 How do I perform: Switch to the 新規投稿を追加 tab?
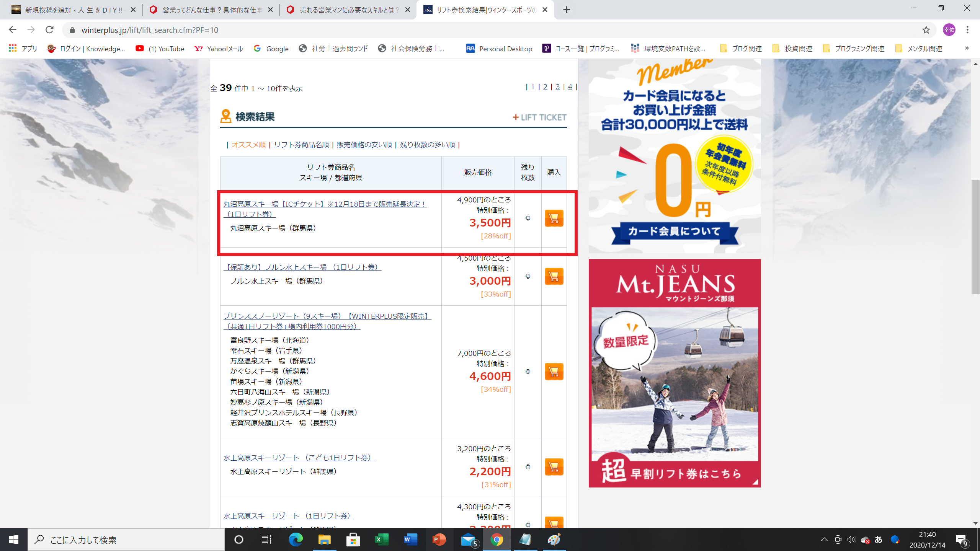73,10
